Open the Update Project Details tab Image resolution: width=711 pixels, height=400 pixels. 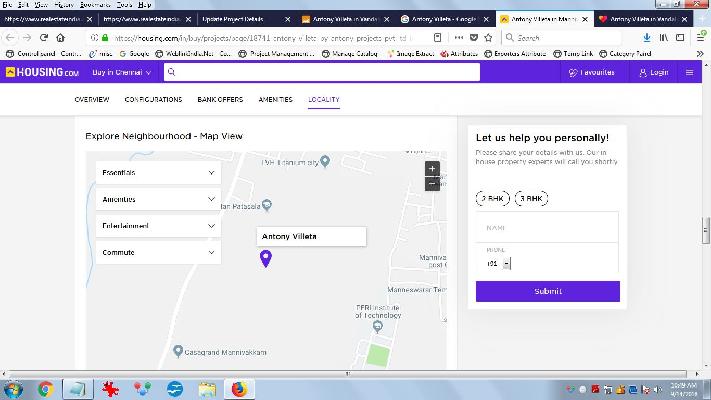[x=239, y=19]
